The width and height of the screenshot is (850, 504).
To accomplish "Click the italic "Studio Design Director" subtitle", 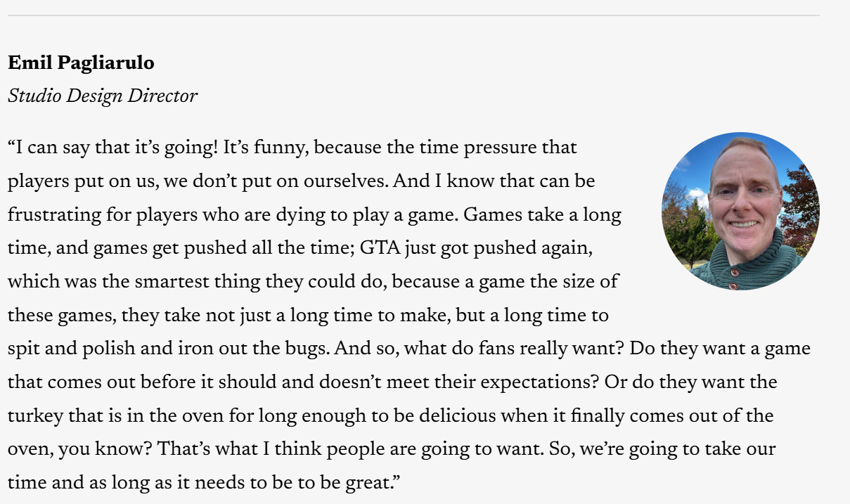I will point(103,96).
